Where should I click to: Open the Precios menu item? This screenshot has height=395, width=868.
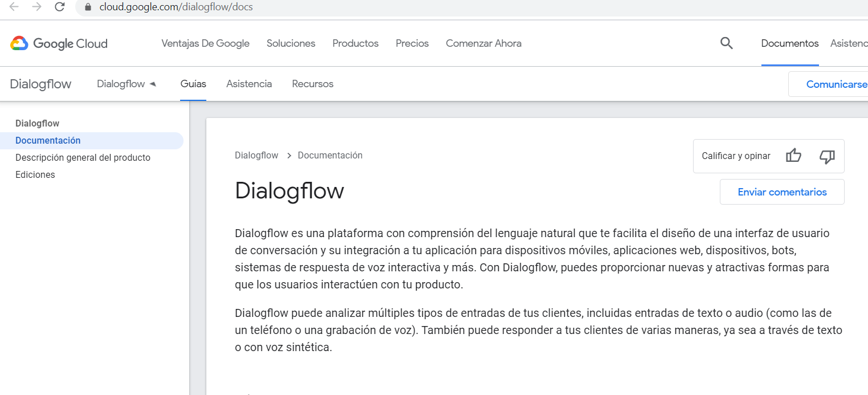tap(411, 43)
